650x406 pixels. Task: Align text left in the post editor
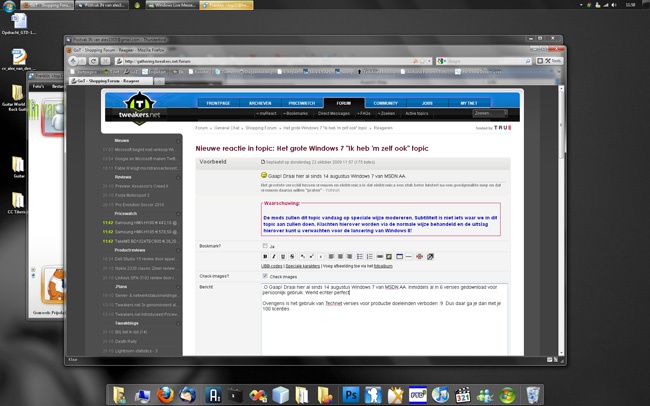(x=331, y=257)
